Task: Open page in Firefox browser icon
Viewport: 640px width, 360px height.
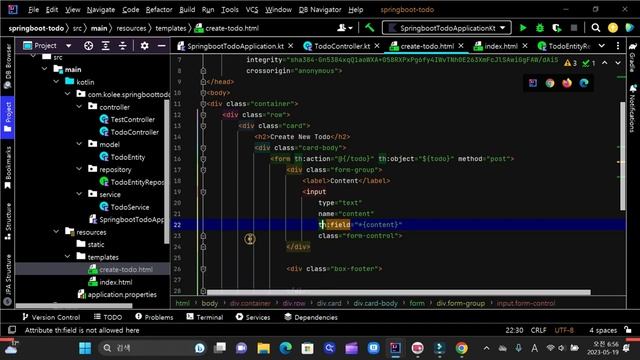Action: click(567, 83)
